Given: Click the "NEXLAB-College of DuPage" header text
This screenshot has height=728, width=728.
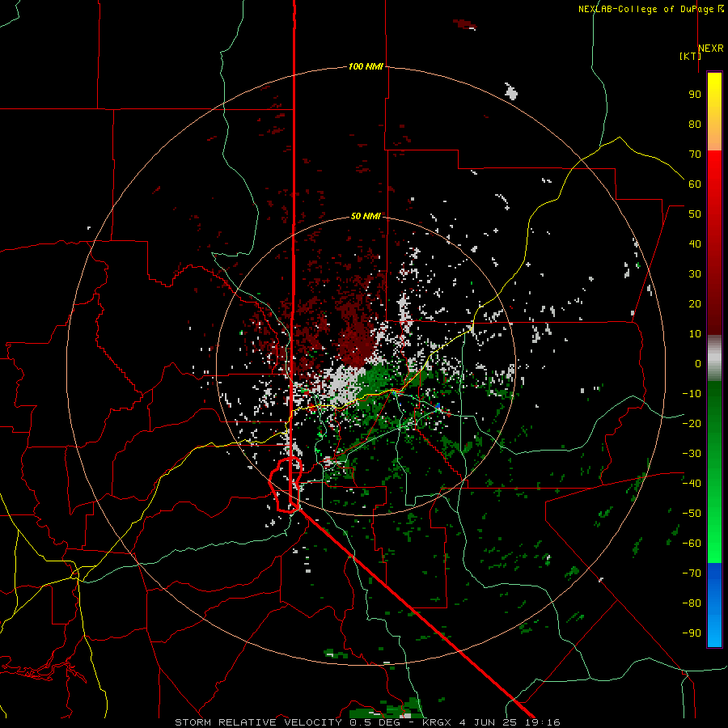Looking at the screenshot, I should click(647, 9).
